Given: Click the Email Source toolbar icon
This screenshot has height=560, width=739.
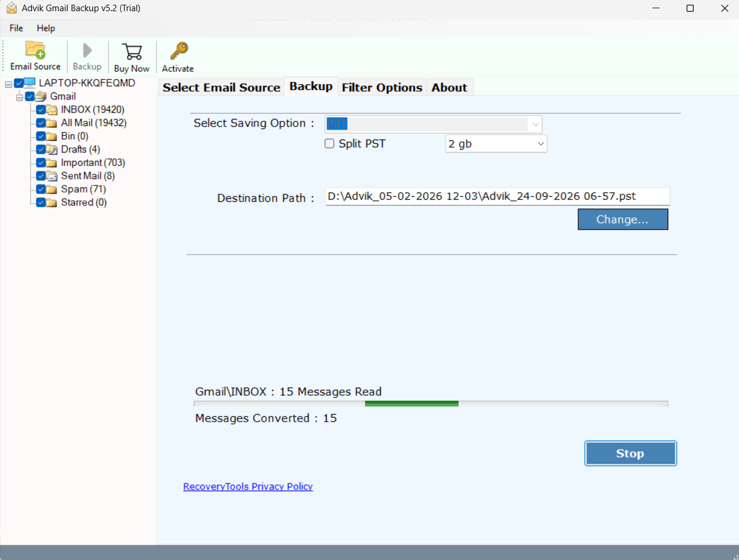Looking at the screenshot, I should point(35,50).
